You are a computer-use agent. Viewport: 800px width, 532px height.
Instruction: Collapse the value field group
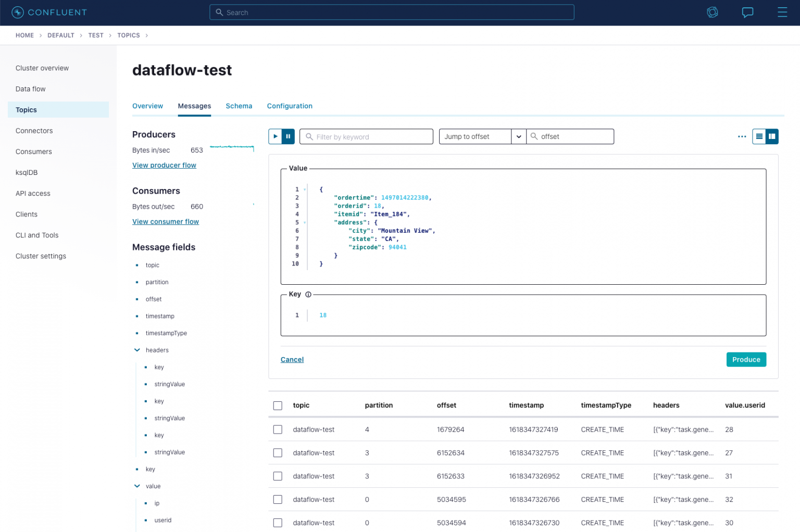[x=137, y=486]
